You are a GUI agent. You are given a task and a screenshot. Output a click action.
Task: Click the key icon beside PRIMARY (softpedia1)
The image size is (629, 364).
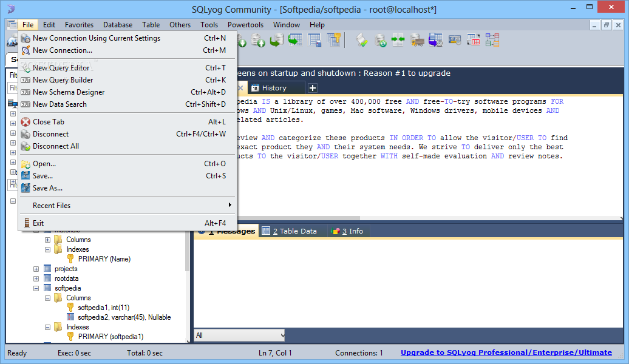tap(70, 336)
